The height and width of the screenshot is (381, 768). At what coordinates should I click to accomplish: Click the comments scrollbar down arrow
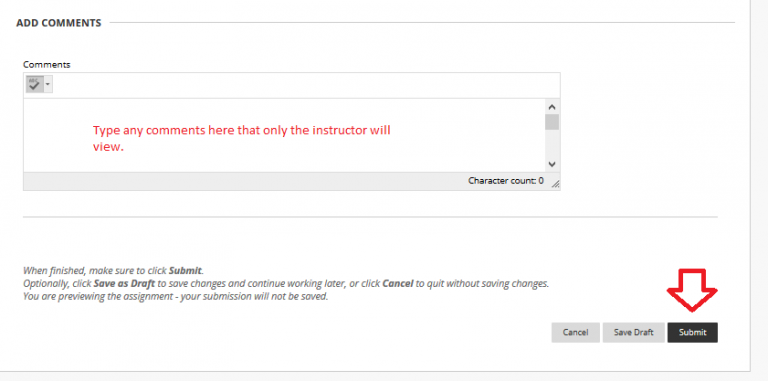[x=552, y=165]
